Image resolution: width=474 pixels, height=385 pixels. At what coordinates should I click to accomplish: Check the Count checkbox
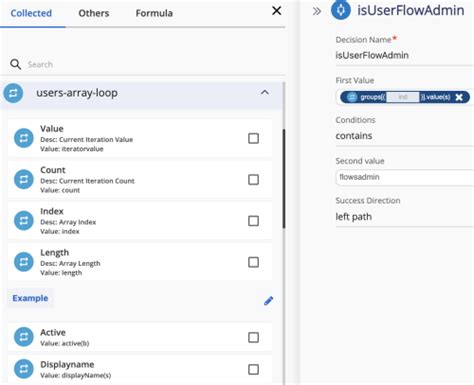tap(253, 179)
